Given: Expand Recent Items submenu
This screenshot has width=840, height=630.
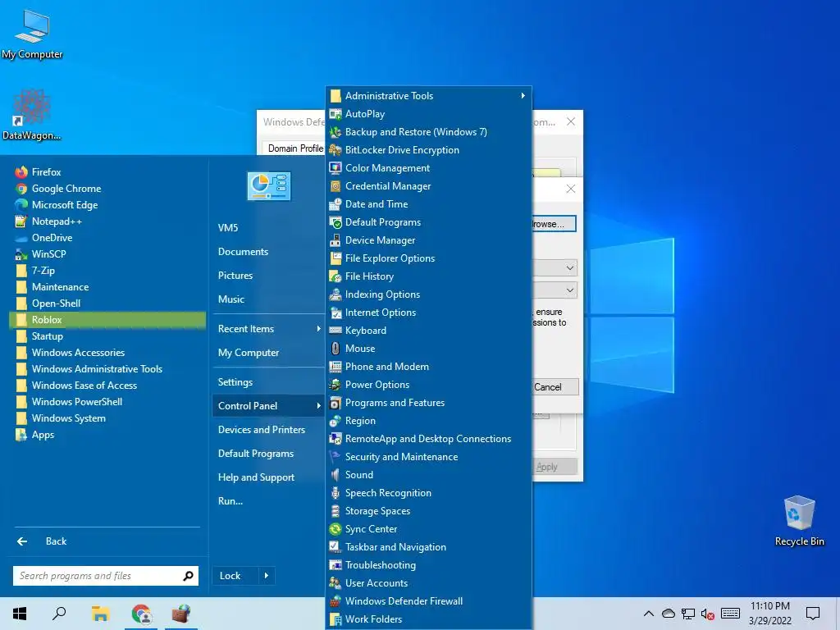Looking at the screenshot, I should [268, 329].
